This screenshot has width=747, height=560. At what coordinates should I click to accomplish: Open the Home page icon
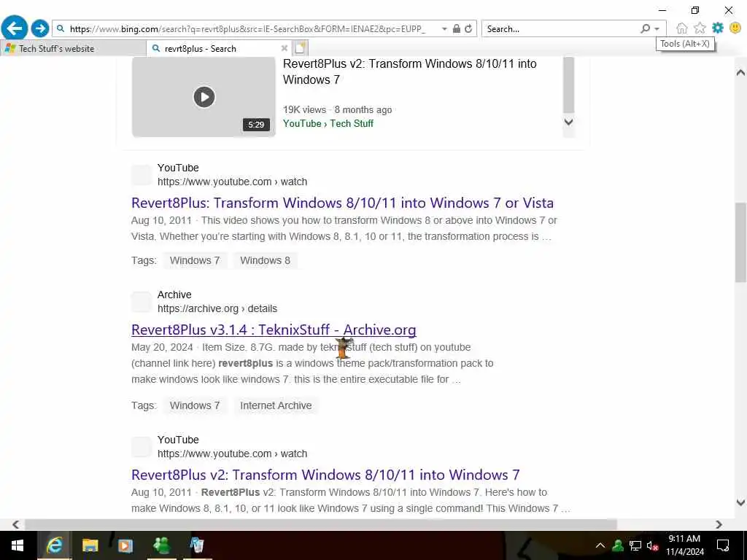[x=682, y=28]
